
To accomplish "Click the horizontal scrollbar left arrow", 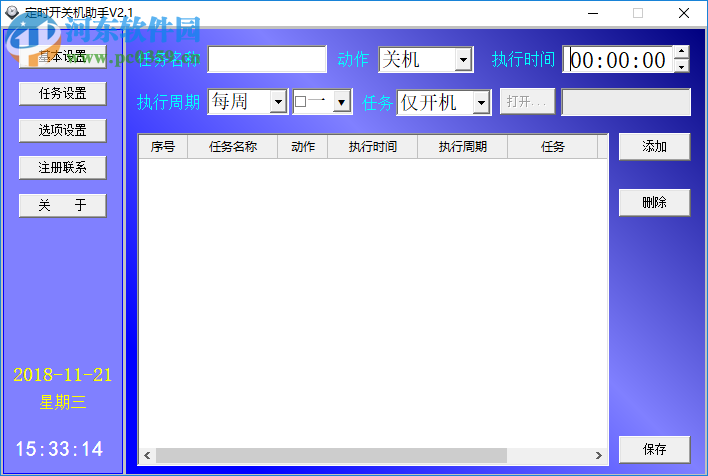I will point(147,455).
